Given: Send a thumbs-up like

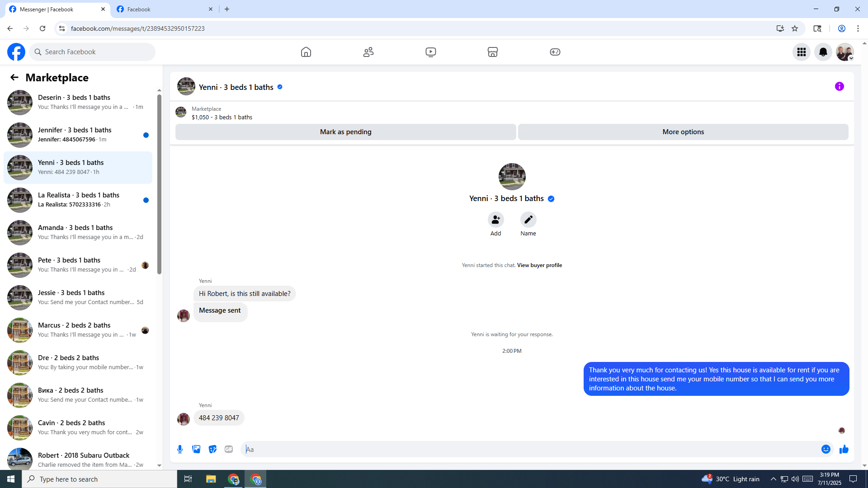Looking at the screenshot, I should tap(844, 449).
